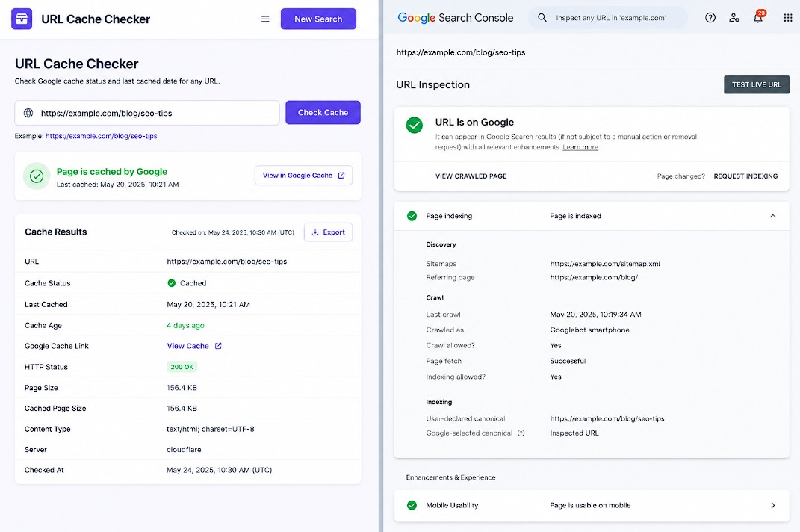Click the external link icon in View in Google Cache
The image size is (800, 532).
click(x=341, y=175)
